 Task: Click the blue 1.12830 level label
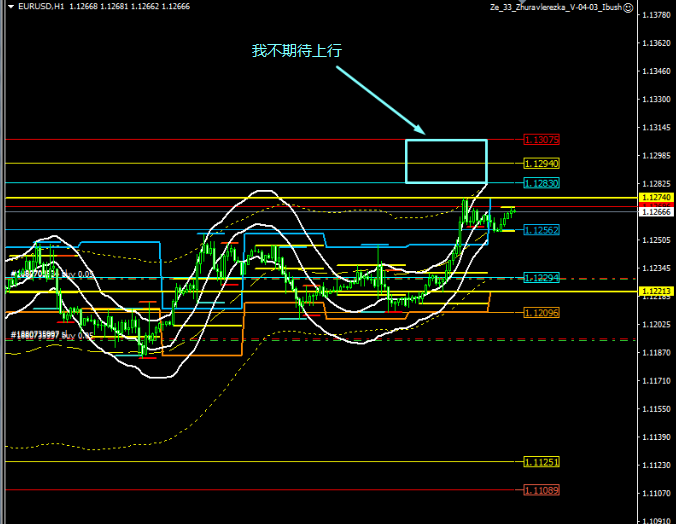coord(541,183)
